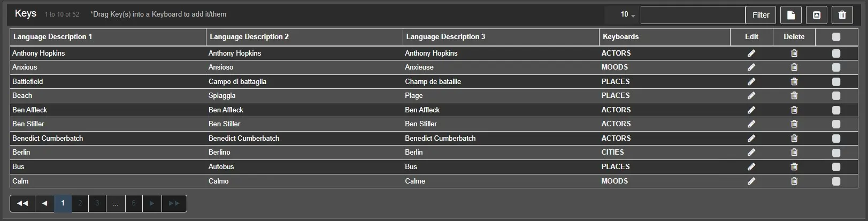Viewport: 868px width, 221px height.
Task: Delete the Berlin key row
Action: click(794, 153)
